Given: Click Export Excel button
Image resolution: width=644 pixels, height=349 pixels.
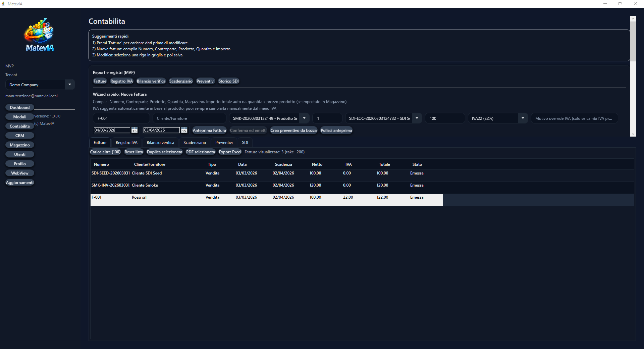Looking at the screenshot, I should 230,152.
